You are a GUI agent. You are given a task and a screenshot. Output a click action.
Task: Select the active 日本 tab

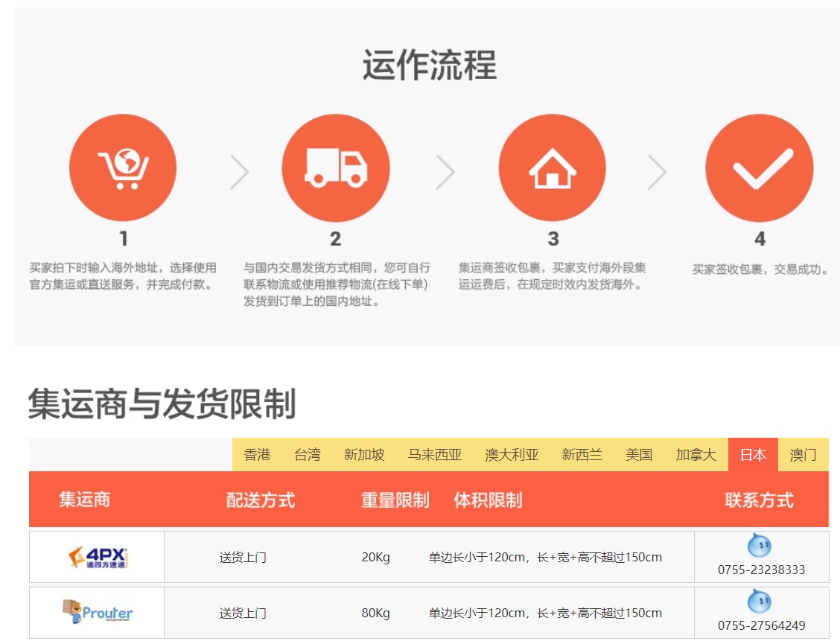[x=753, y=455]
